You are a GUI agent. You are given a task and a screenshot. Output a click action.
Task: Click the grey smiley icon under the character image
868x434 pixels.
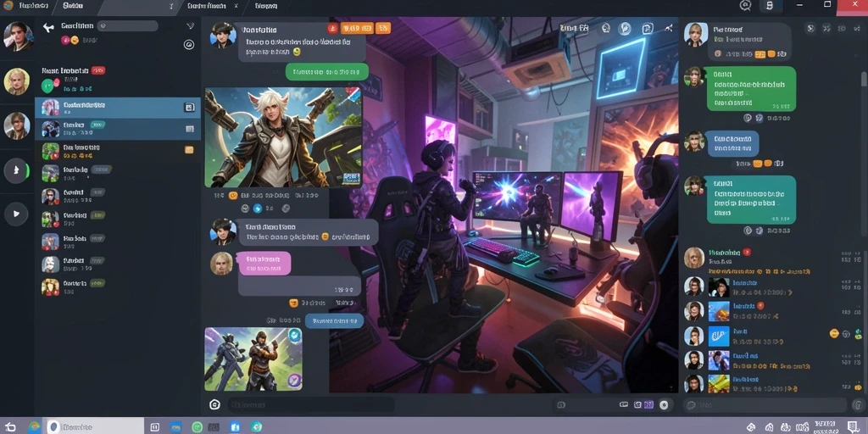coord(245,209)
